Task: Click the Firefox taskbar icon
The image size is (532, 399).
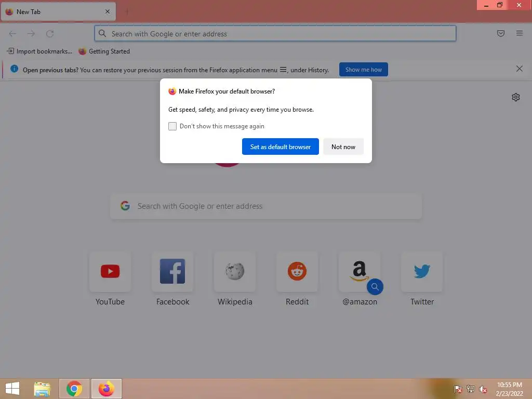Action: [x=106, y=389]
